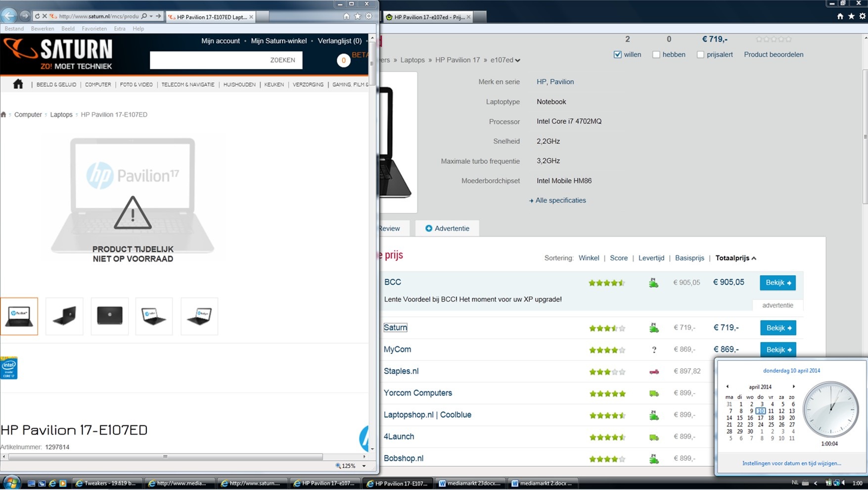The image size is (868, 490).
Task: Go back in the Saturn browser window
Action: (x=9, y=16)
